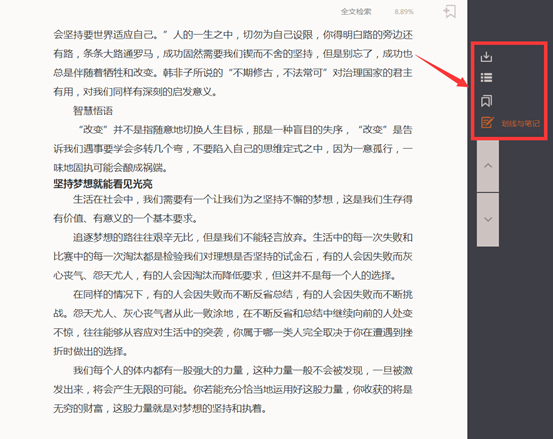553x439 pixels.
Task: Open the bookmarks icon in the sidebar
Action: (x=486, y=101)
